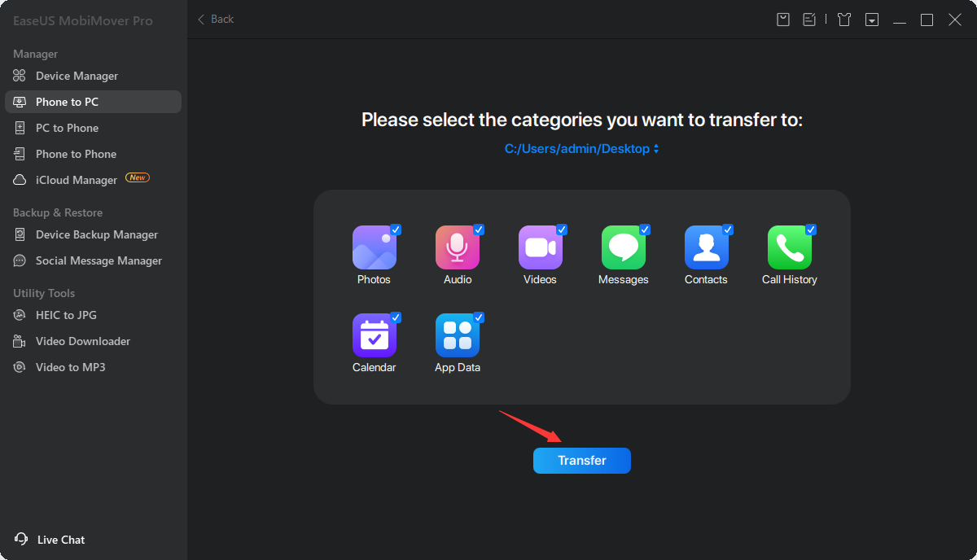The height and width of the screenshot is (560, 977).
Task: Uncheck the Contacts checkbox
Action: coord(728,230)
